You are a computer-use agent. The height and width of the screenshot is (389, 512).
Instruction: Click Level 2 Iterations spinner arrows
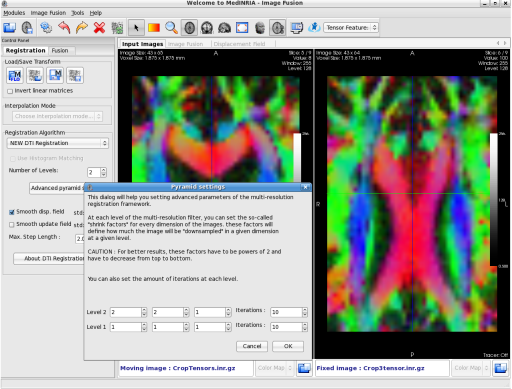click(x=305, y=312)
